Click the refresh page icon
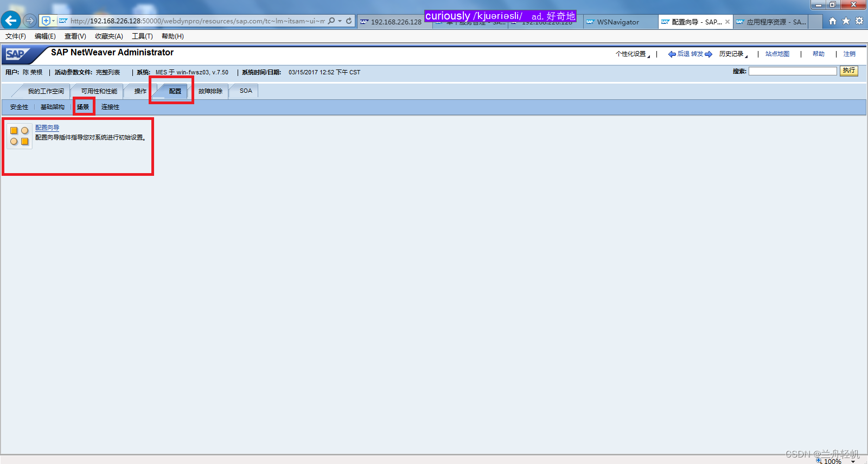The height and width of the screenshot is (464, 868). coord(349,21)
